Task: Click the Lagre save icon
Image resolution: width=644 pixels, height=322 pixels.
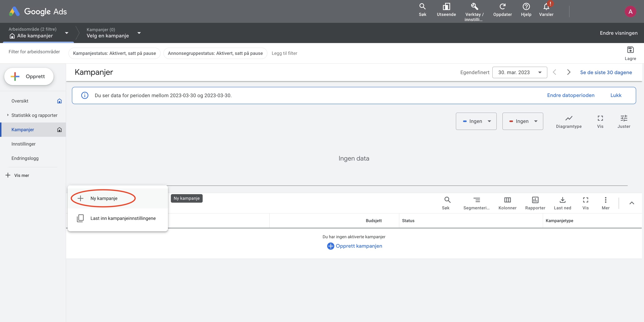Action: 630,50
